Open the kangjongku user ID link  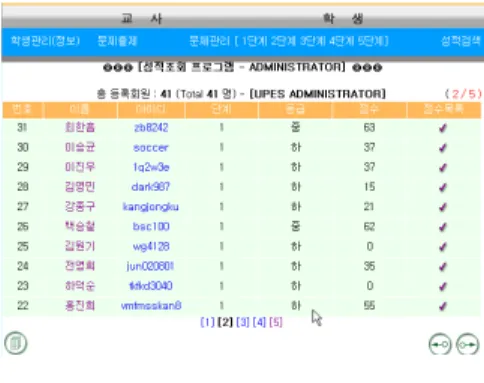(151, 207)
